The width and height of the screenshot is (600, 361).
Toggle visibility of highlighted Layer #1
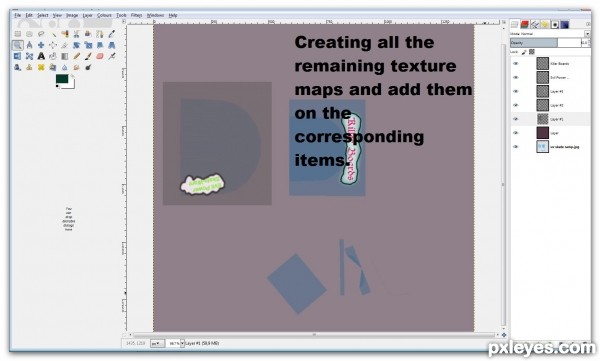516,119
